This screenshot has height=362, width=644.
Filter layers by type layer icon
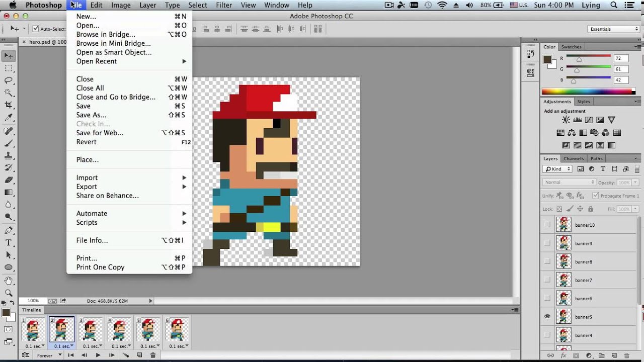[603, 169]
